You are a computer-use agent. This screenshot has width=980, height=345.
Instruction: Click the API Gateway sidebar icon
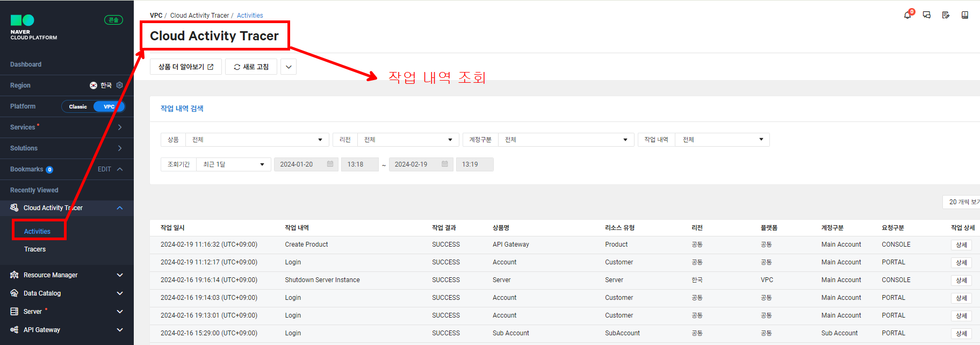tap(15, 330)
